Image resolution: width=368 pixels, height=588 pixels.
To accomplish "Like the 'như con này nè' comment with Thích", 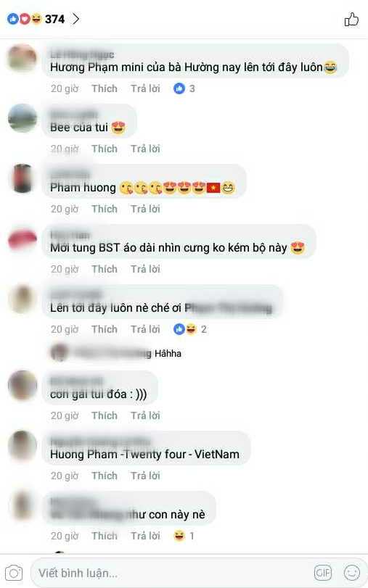I will pyautogui.click(x=105, y=536).
